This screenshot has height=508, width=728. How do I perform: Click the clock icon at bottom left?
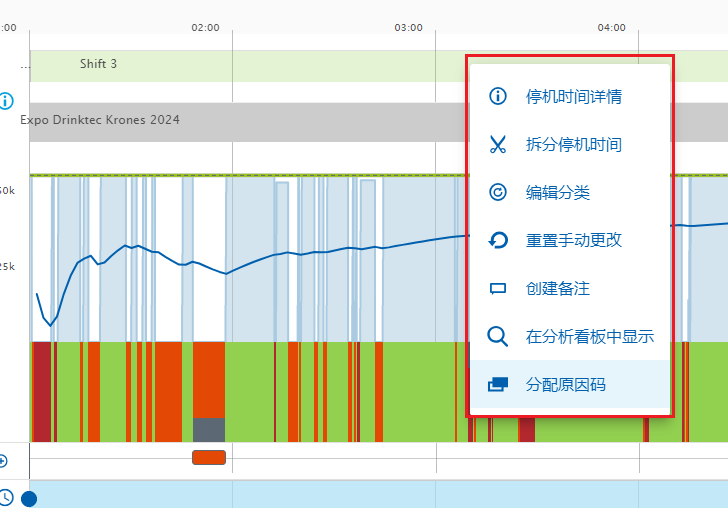6,497
